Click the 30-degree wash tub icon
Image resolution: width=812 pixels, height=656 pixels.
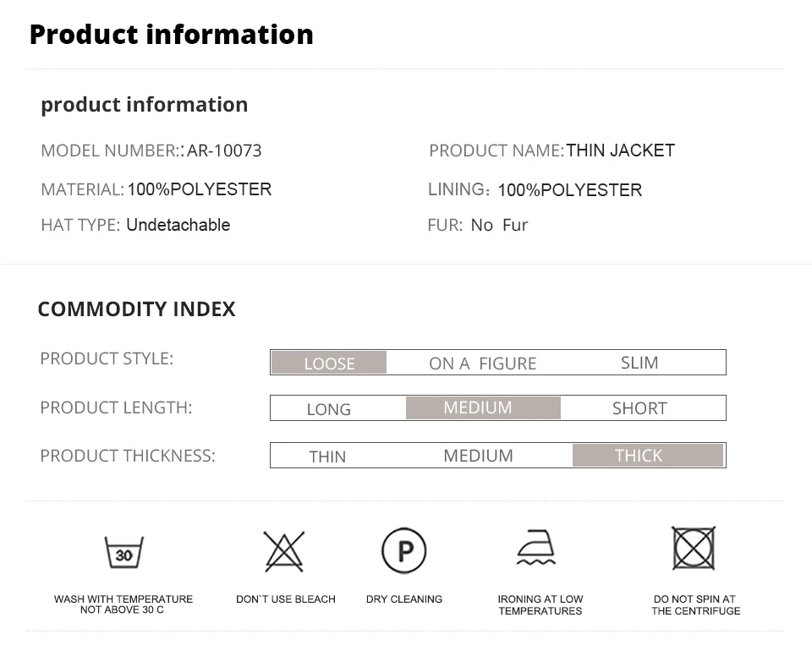(123, 552)
